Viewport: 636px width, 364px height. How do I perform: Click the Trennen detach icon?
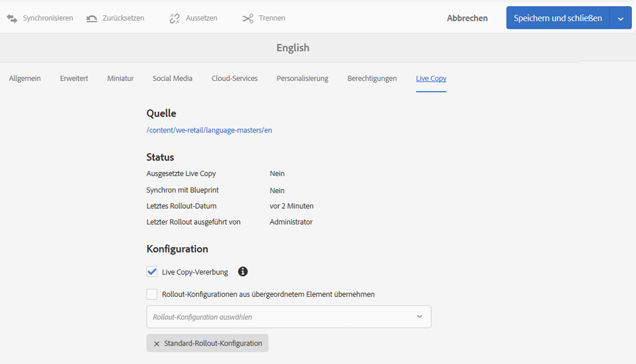(248, 18)
